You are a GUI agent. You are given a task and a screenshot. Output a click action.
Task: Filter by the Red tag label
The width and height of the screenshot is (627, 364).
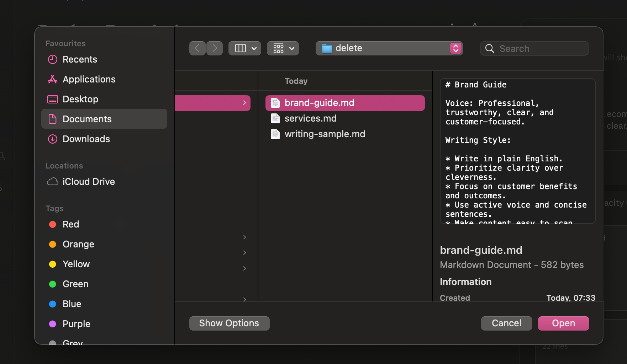pyautogui.click(x=71, y=224)
